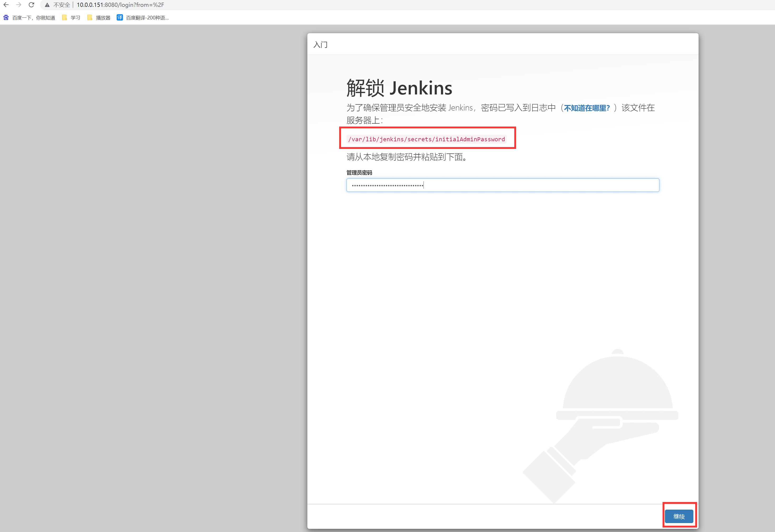Click the 解锁 Jenkins heading
This screenshot has height=532, width=775.
[x=399, y=88]
